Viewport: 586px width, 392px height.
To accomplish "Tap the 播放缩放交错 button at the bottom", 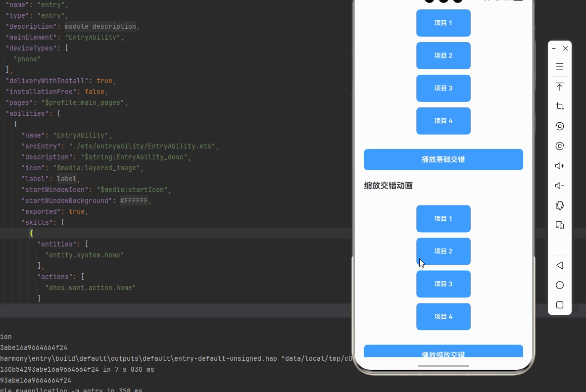I will 443,351.
